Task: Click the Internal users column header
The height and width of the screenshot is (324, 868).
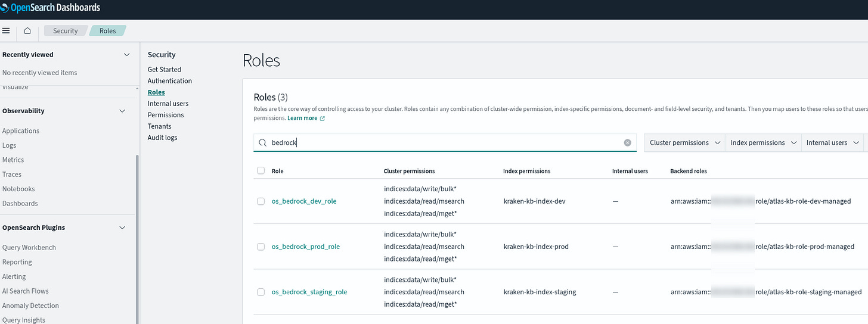Action: click(x=630, y=171)
